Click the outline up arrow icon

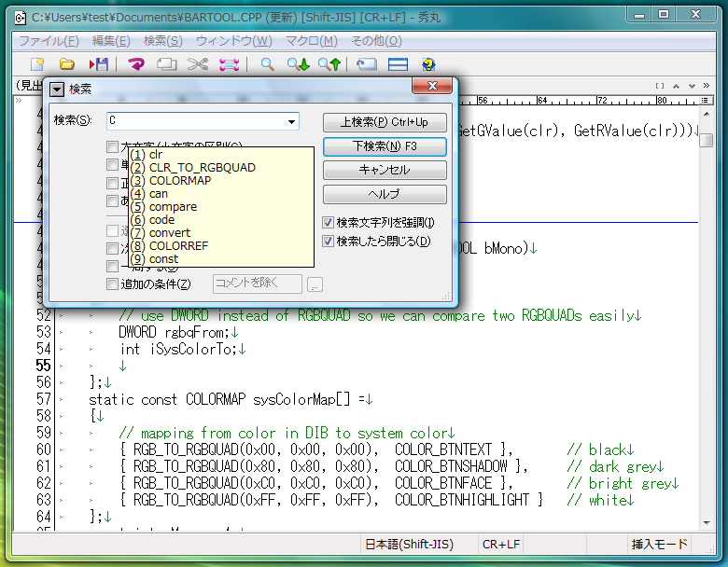pos(676,86)
